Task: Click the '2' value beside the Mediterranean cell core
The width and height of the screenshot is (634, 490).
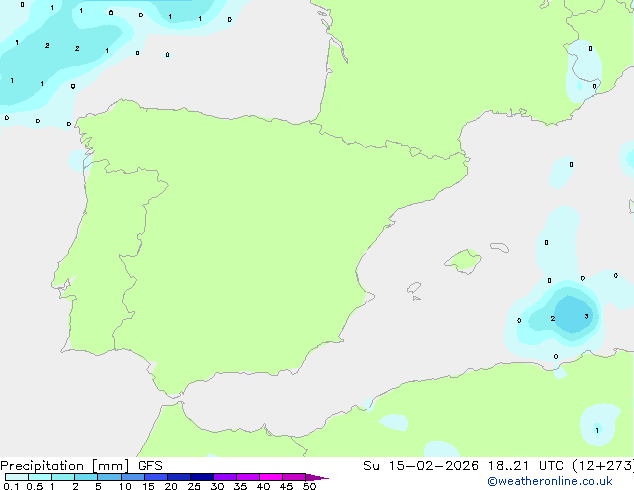Action: pos(553,319)
